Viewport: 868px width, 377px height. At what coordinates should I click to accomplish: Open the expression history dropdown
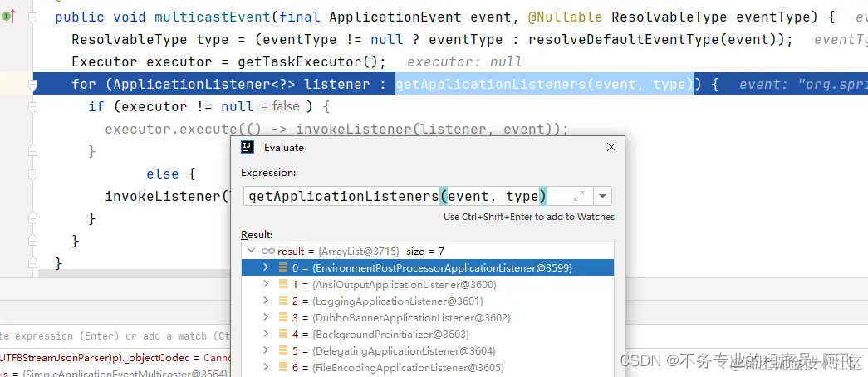602,196
